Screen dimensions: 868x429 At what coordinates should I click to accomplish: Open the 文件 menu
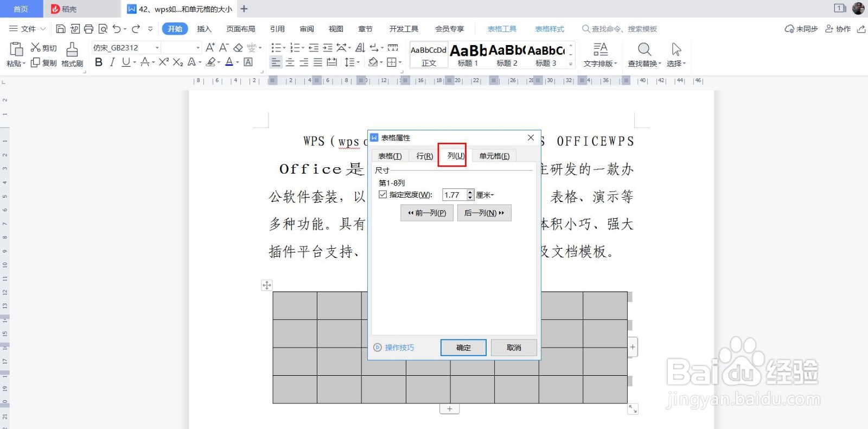pyautogui.click(x=27, y=29)
